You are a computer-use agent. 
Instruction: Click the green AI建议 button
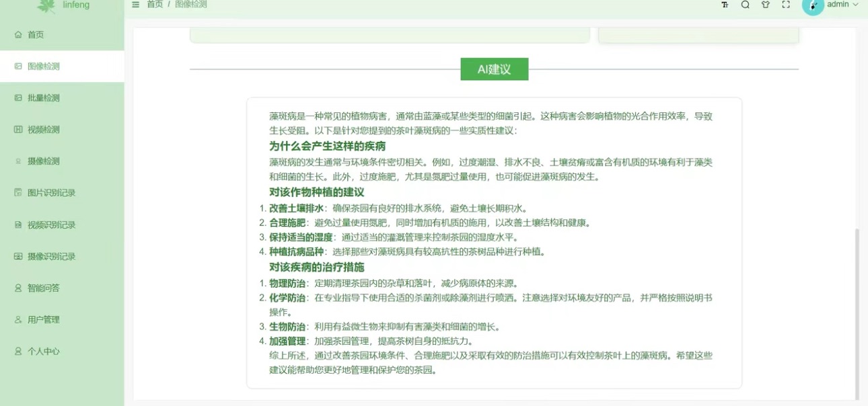pos(494,69)
